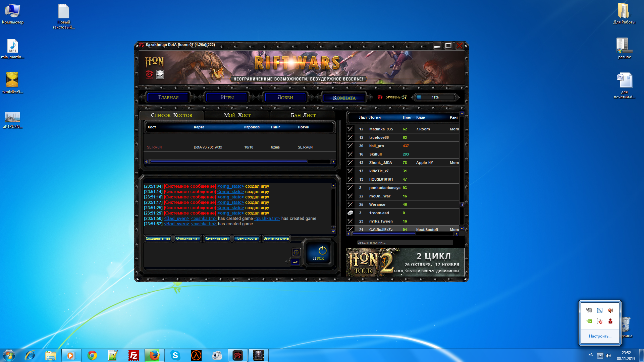Select the для печатии document icon
The width and height of the screenshot is (644, 362).
tap(624, 86)
